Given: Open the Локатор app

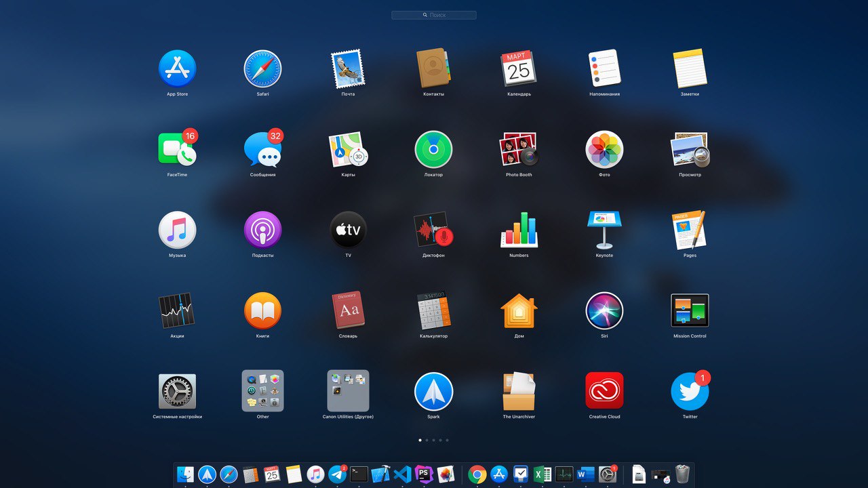Looking at the screenshot, I should (x=433, y=149).
